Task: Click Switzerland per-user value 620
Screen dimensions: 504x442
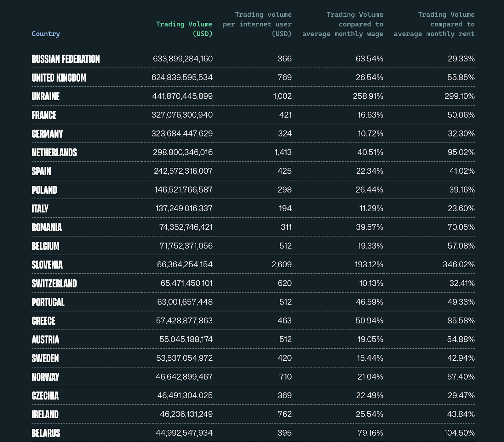Action: pos(285,283)
